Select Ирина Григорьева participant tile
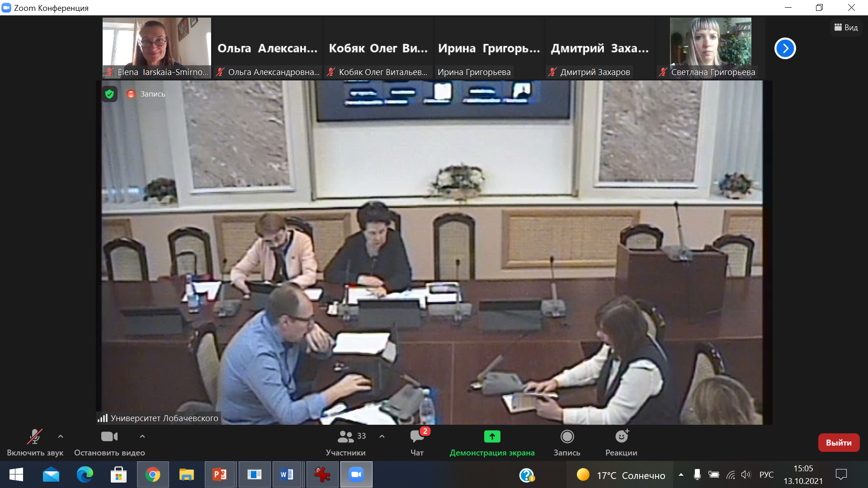Image resolution: width=868 pixels, height=488 pixels. coord(489,48)
